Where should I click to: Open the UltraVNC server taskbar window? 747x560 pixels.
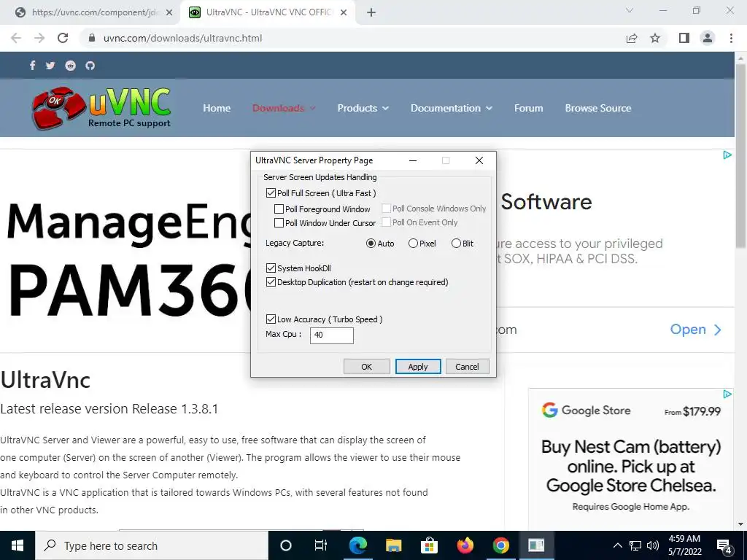[x=536, y=545]
